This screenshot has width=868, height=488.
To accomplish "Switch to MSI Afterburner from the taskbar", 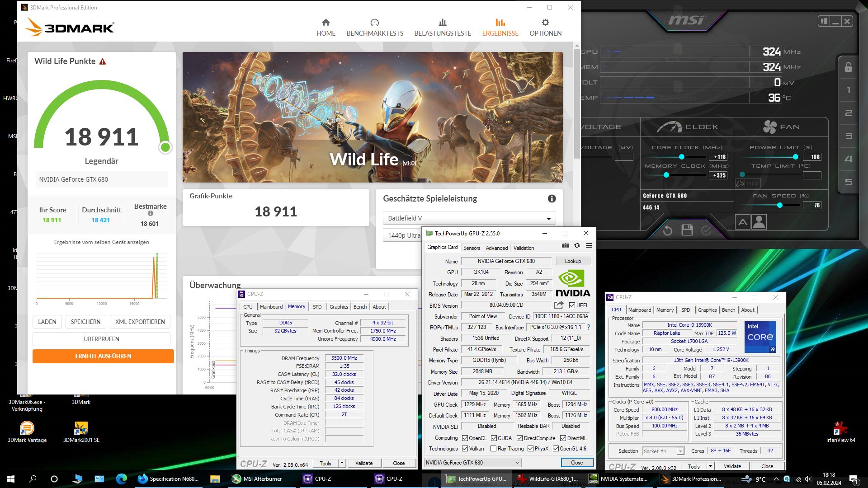I will tap(257, 479).
